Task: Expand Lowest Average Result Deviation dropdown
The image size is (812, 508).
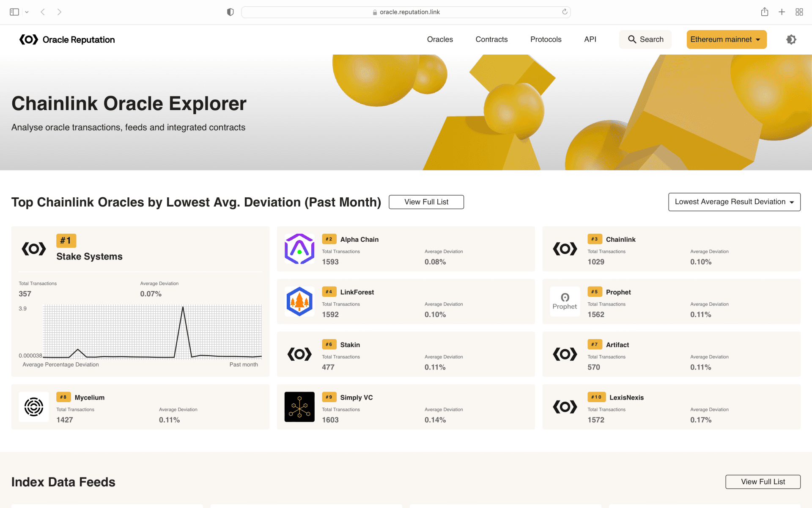Action: click(734, 202)
